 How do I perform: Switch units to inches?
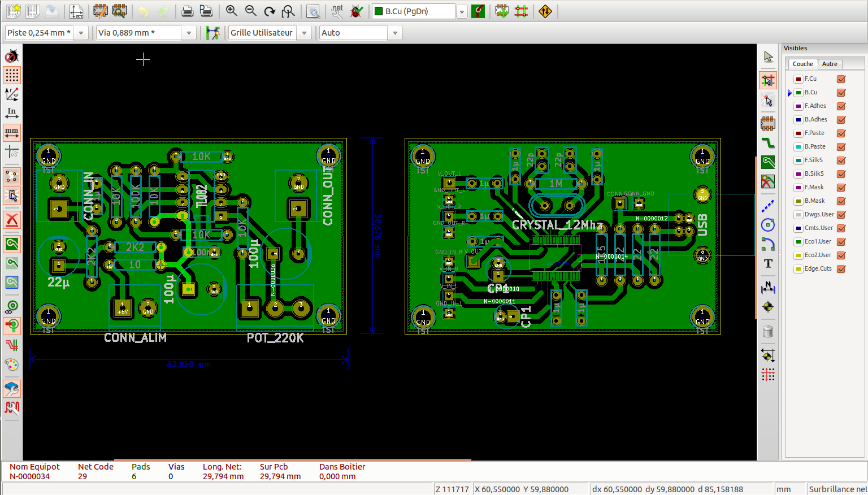[12, 113]
